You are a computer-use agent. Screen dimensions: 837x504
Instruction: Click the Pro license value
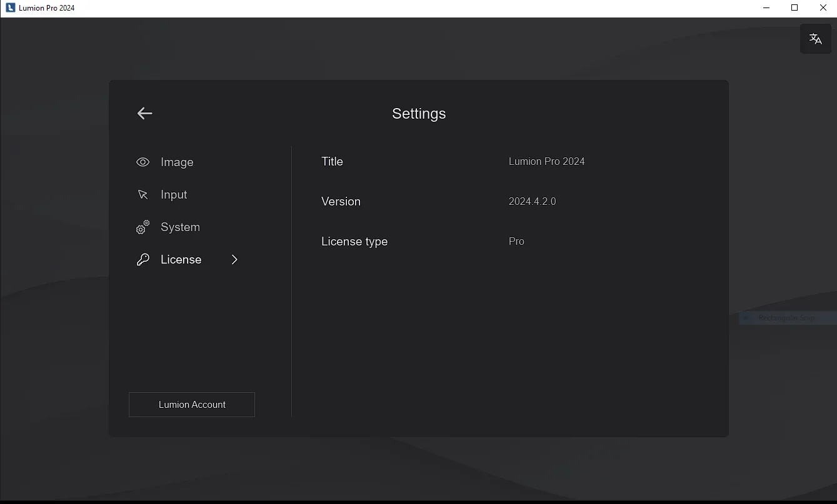click(516, 242)
